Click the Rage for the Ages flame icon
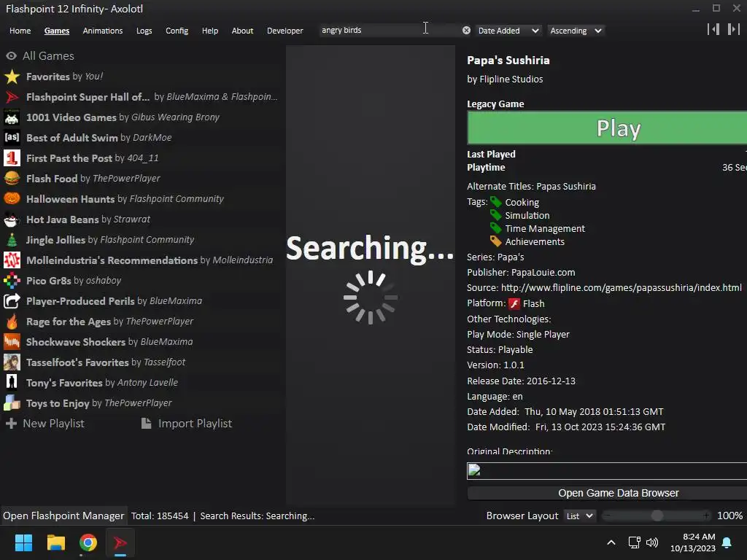This screenshot has width=747, height=560. click(12, 322)
